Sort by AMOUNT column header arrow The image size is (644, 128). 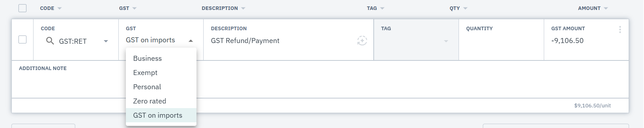click(x=606, y=8)
